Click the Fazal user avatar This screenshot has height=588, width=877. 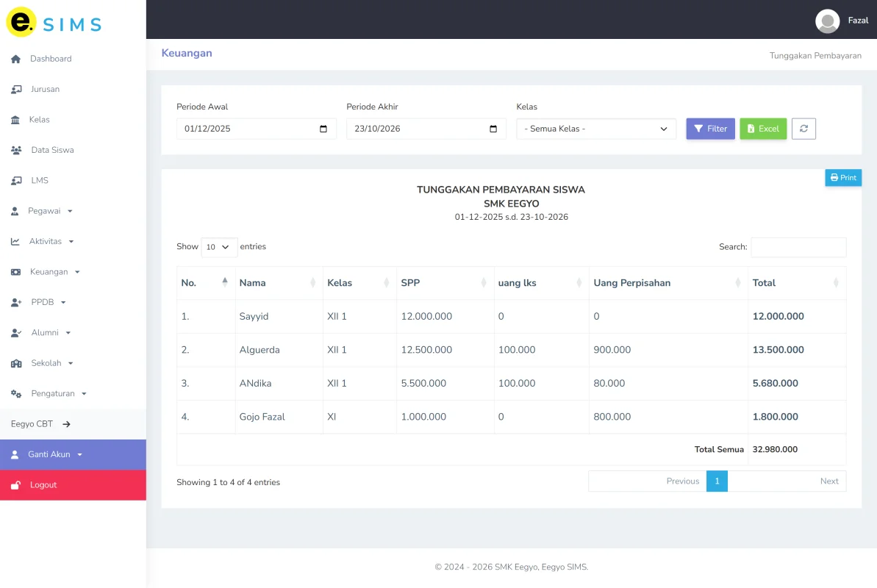click(827, 21)
